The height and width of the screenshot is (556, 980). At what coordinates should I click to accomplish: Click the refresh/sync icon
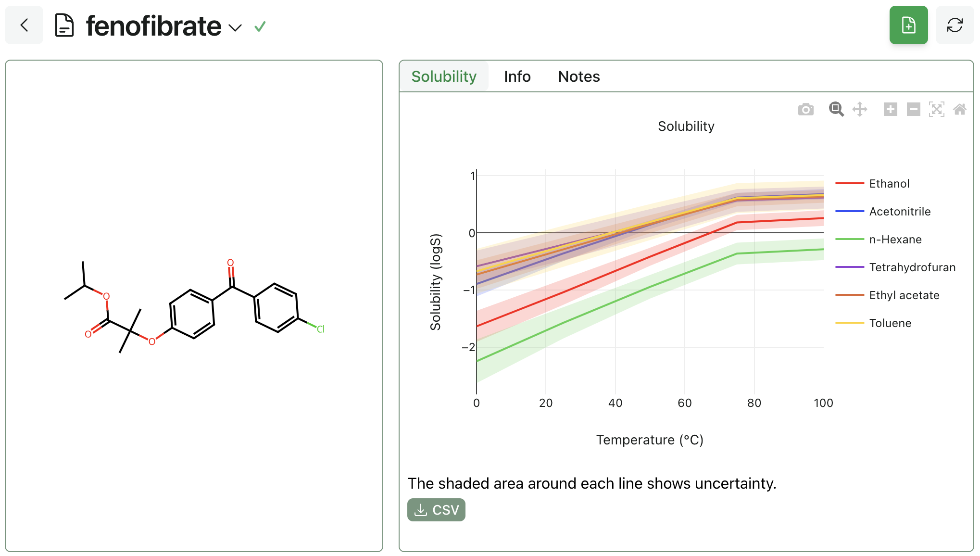[x=955, y=25]
